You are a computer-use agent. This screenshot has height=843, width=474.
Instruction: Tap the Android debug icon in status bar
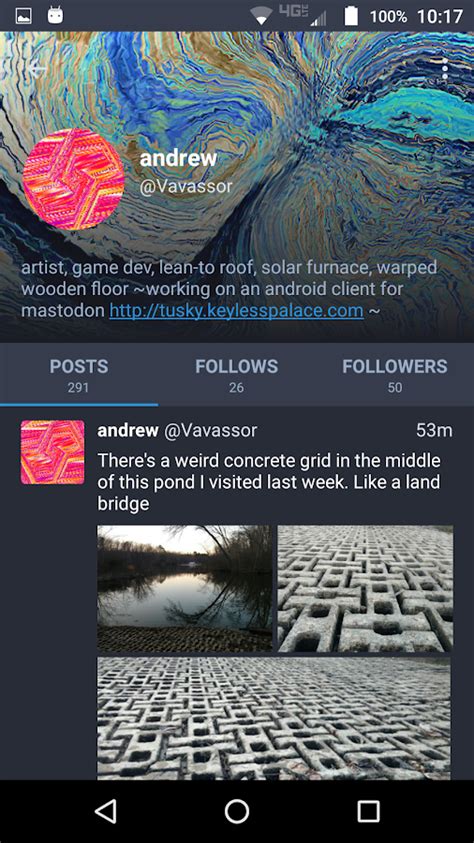pyautogui.click(x=55, y=16)
